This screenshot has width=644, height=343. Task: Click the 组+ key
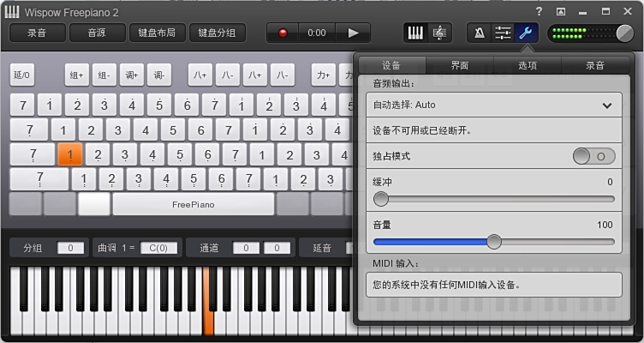pyautogui.click(x=77, y=75)
